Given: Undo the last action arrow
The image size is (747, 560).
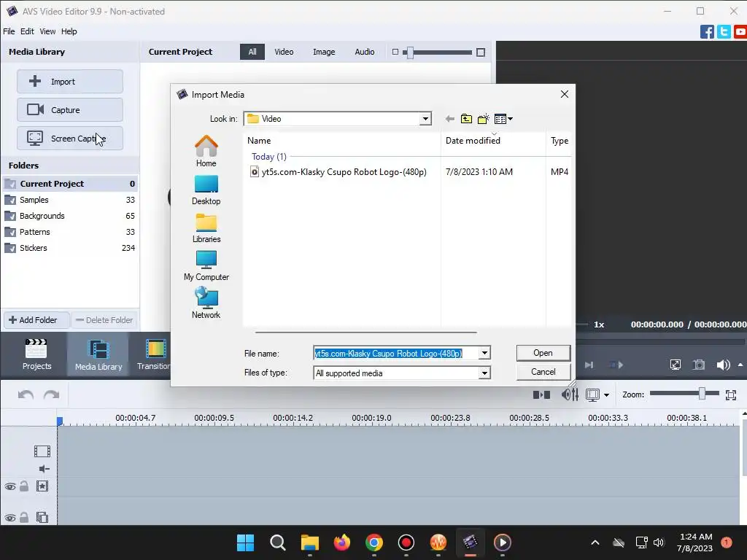Looking at the screenshot, I should point(26,394).
